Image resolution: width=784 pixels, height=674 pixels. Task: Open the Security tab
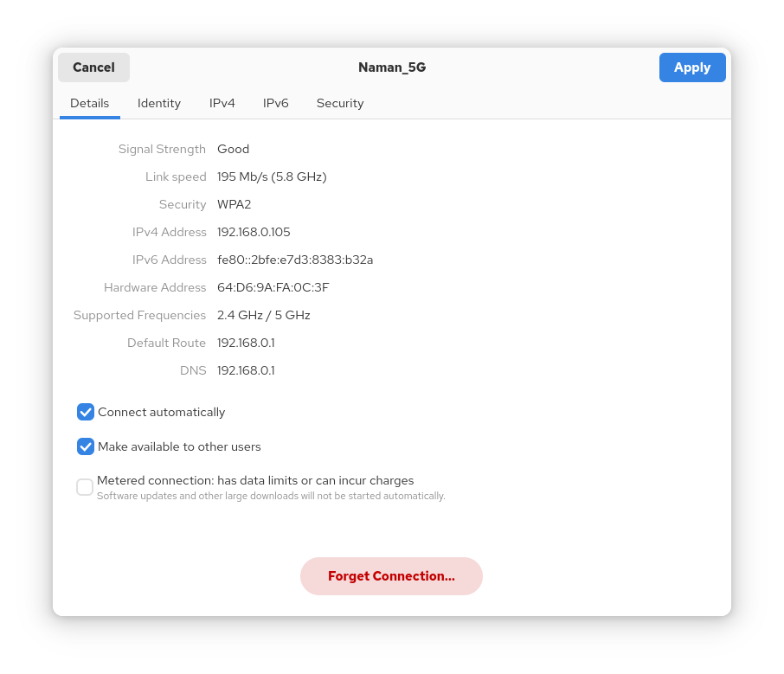340,103
